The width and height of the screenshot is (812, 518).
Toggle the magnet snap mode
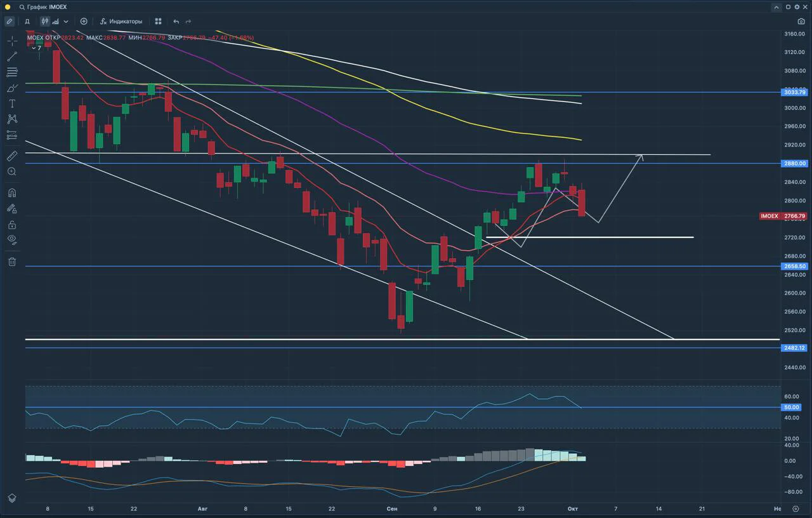click(x=11, y=193)
